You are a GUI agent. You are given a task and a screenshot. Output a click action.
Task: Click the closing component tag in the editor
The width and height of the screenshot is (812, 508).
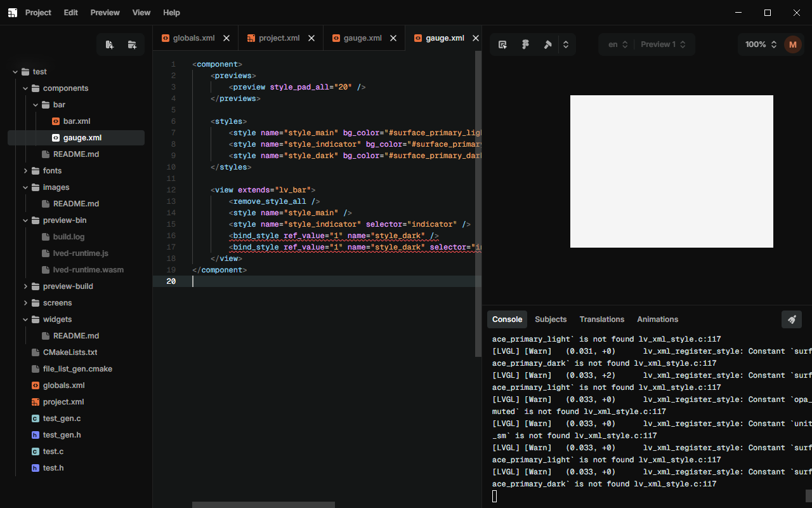coord(219,270)
